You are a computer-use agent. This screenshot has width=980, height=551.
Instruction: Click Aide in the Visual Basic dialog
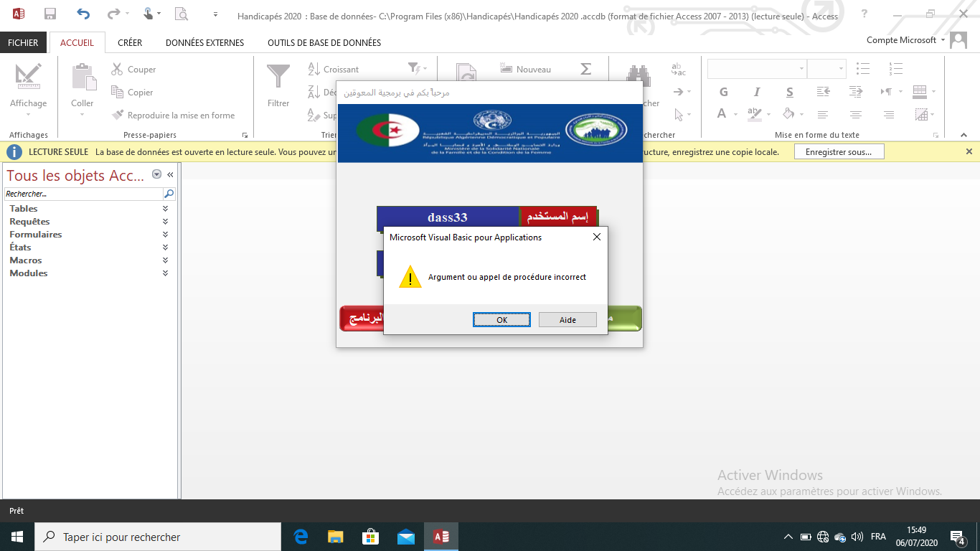pyautogui.click(x=567, y=320)
